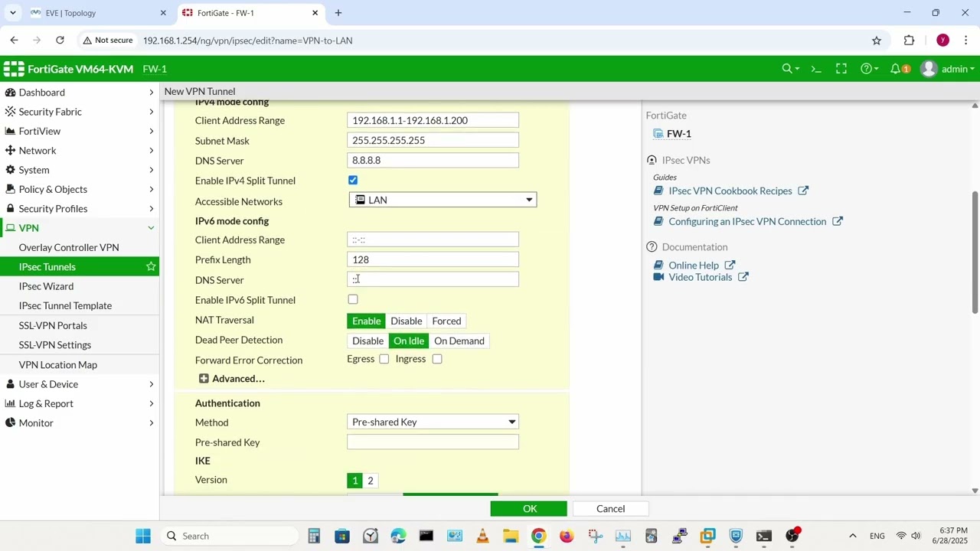
Task: Click the Pre-shared Key input field
Action: (x=433, y=442)
